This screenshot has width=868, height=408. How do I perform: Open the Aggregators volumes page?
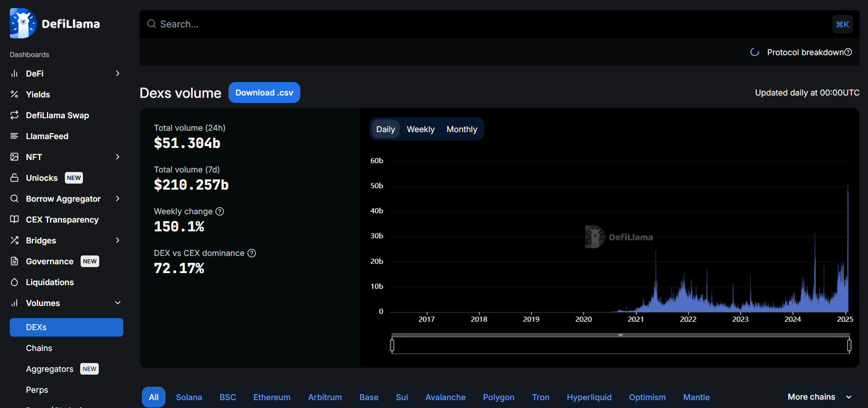coord(50,369)
